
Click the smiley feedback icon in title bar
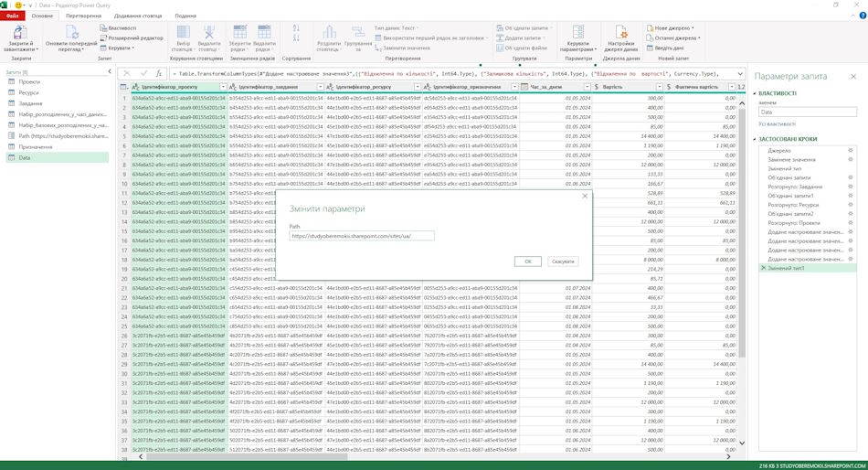click(18, 5)
